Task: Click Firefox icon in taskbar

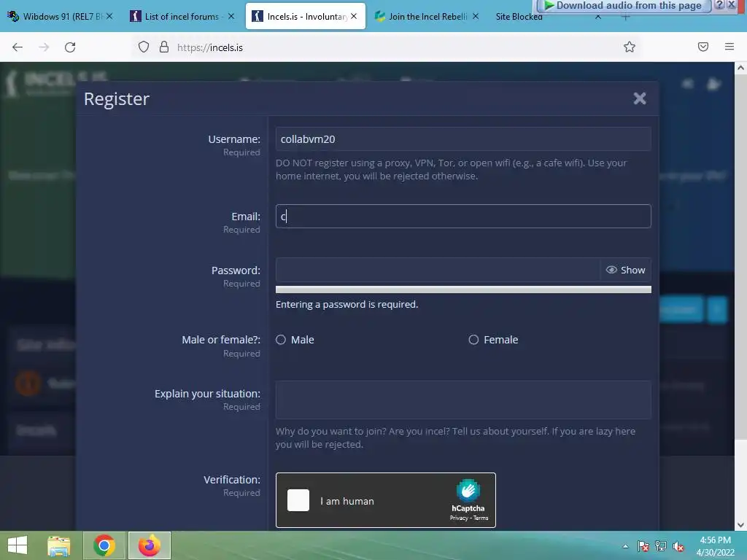Action: [x=149, y=545]
